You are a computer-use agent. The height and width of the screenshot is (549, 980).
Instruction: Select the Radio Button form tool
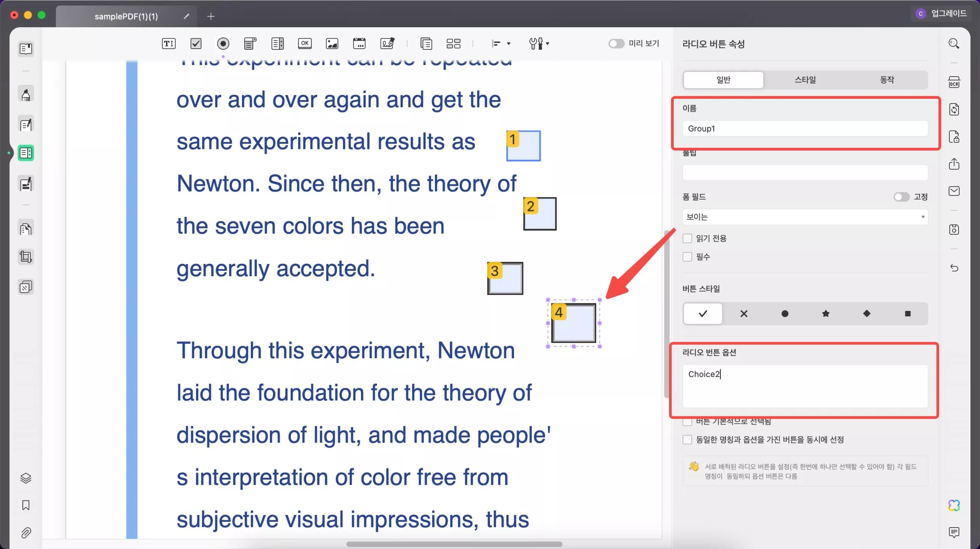point(223,44)
